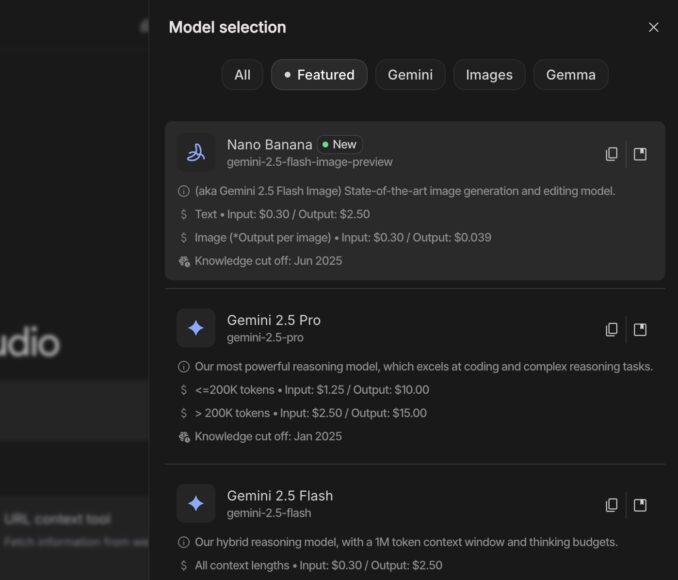Click the Nano Banana banana logo icon
Image resolution: width=678 pixels, height=580 pixels.
pos(196,152)
